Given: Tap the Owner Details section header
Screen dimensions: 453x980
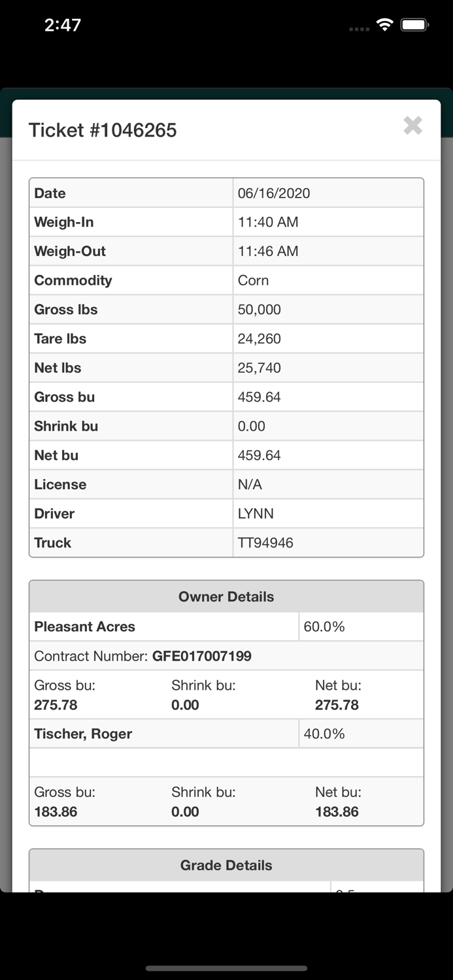Looking at the screenshot, I should tap(226, 596).
